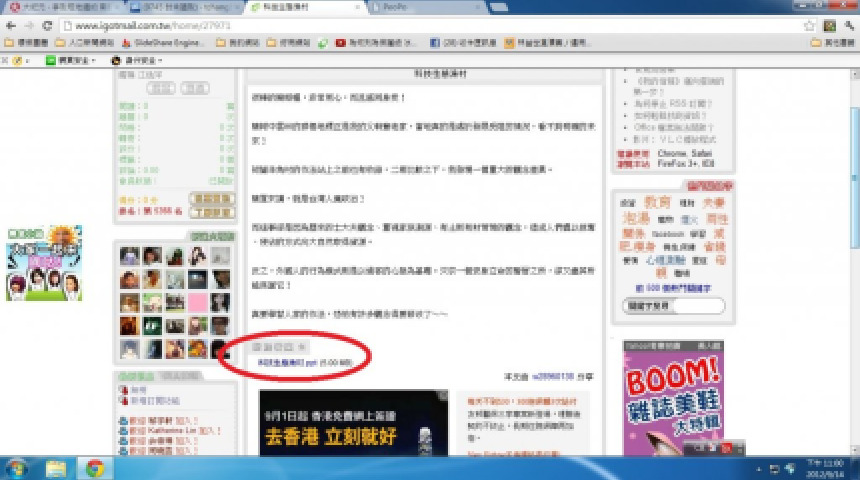This screenshot has height=480, width=860.
Task: Open the Chrome icon in the taskbar
Action: coord(95,467)
